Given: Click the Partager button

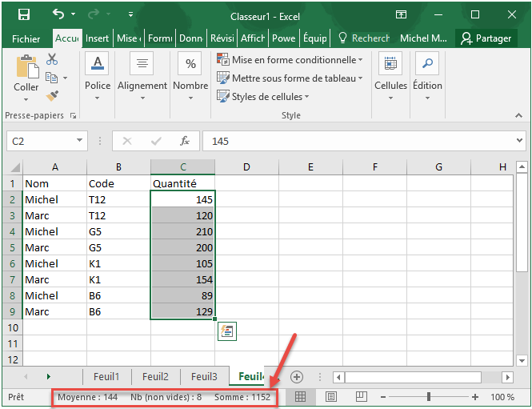Looking at the screenshot, I should pos(486,38).
